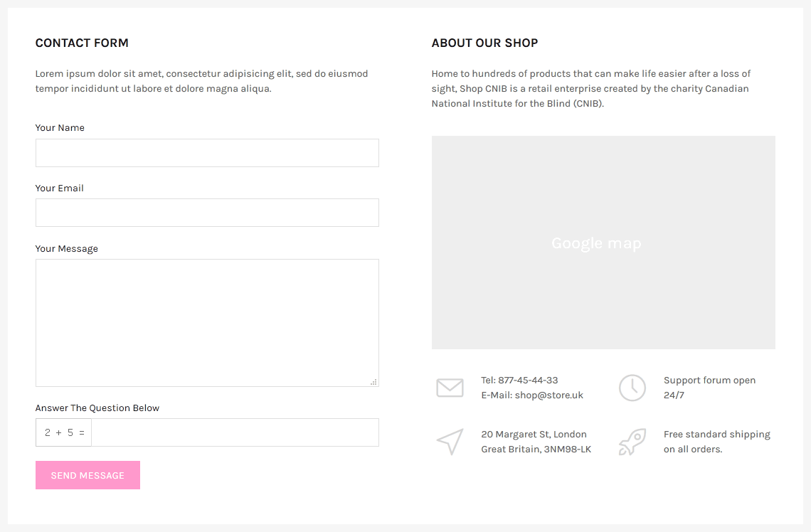Viewport: 811px width, 532px height.
Task: Click the 20 Margaret St, London address
Action: (x=534, y=435)
